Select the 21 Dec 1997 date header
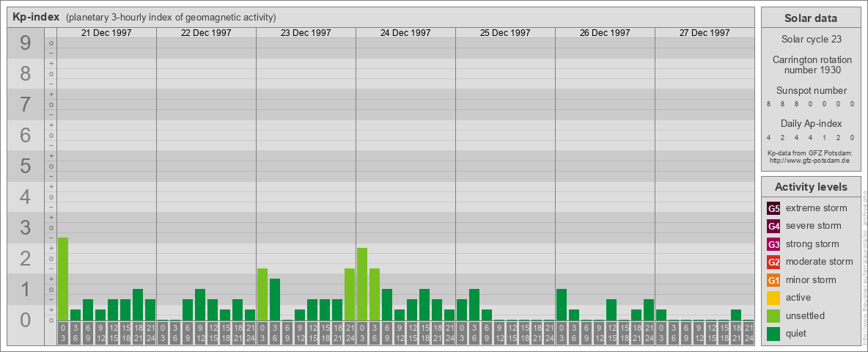This screenshot has width=868, height=352. [106, 33]
